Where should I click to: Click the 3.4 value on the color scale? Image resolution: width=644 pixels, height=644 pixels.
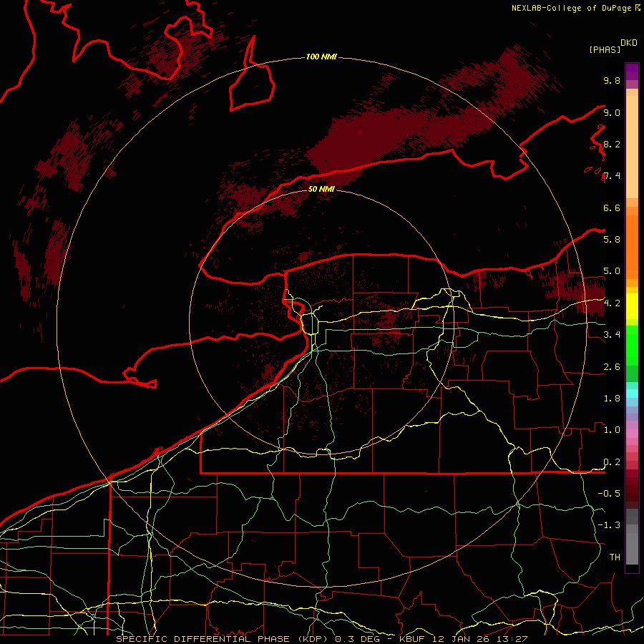[612, 335]
